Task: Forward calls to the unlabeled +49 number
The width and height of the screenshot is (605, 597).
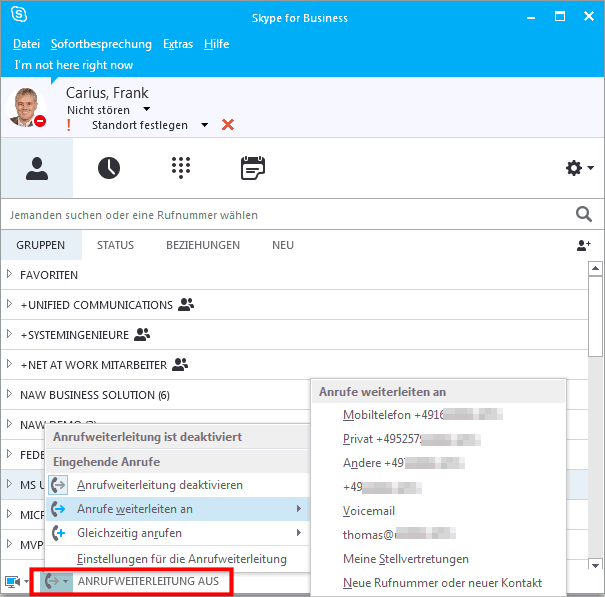Action: click(438, 487)
